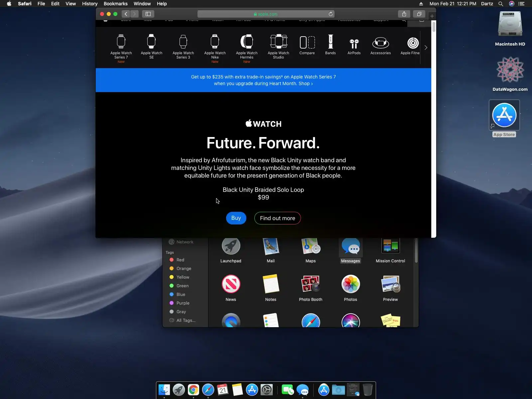Click the Compare watches icon
The height and width of the screenshot is (399, 532).
[x=307, y=42]
